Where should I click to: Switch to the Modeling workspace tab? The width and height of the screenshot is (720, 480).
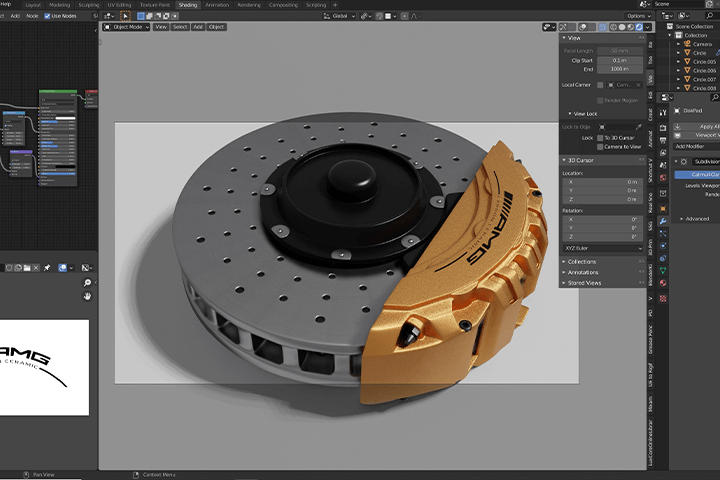(60, 5)
